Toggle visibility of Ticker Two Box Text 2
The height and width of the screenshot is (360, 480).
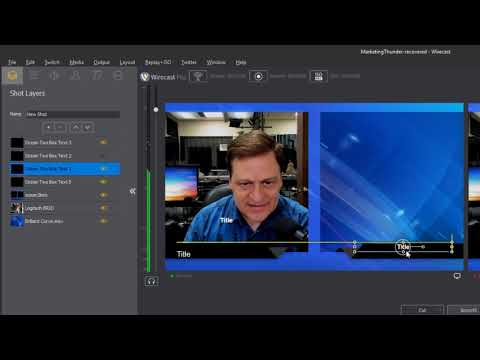103,156
